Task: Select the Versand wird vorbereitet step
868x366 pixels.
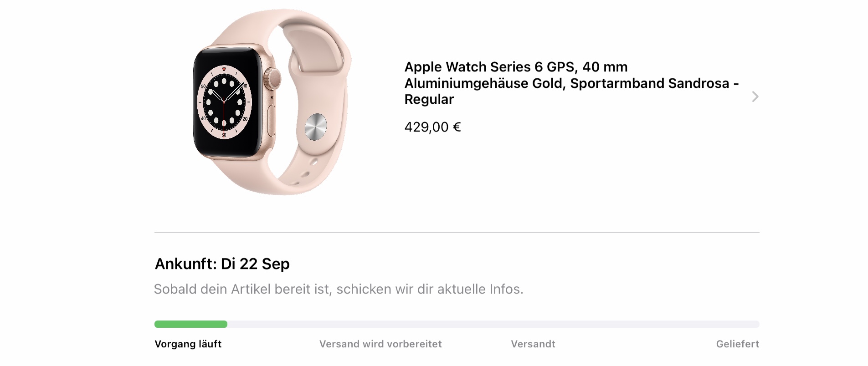Action: [380, 344]
